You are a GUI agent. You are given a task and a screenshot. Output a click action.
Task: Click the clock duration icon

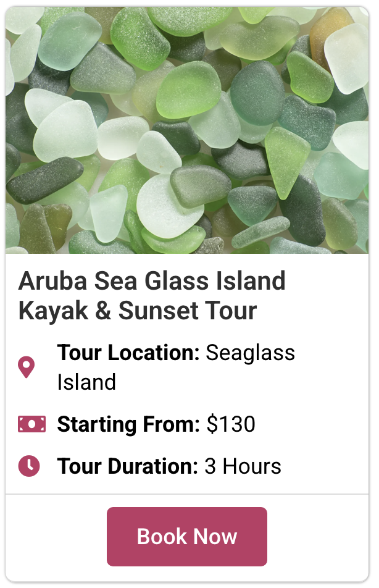[x=29, y=466]
